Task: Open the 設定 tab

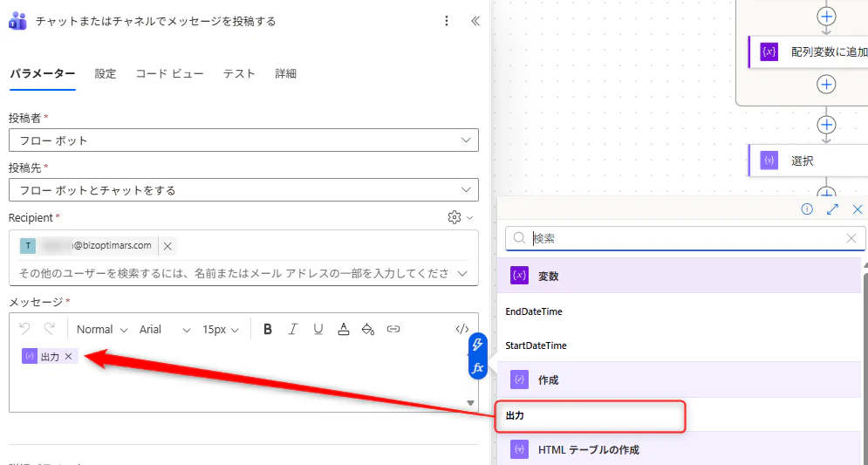Action: click(106, 73)
